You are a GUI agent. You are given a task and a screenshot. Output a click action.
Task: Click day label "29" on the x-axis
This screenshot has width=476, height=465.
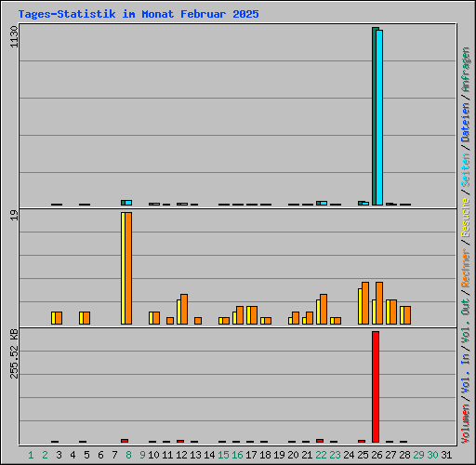(x=418, y=455)
